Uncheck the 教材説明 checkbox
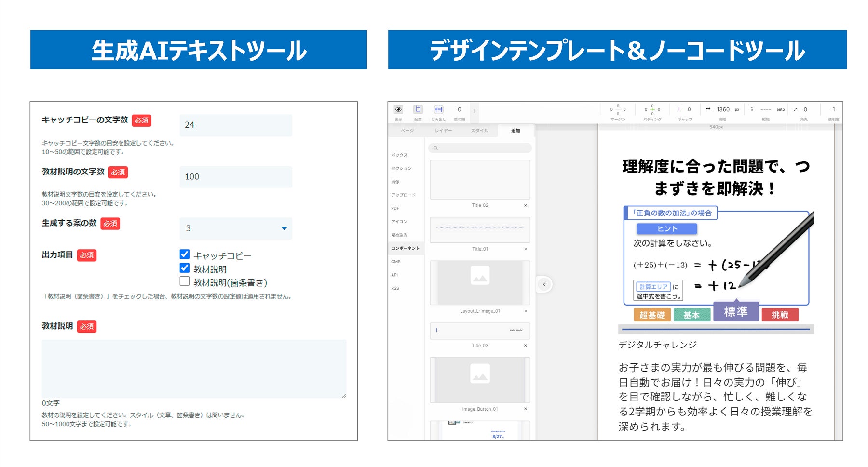The image size is (868, 467). 184,267
